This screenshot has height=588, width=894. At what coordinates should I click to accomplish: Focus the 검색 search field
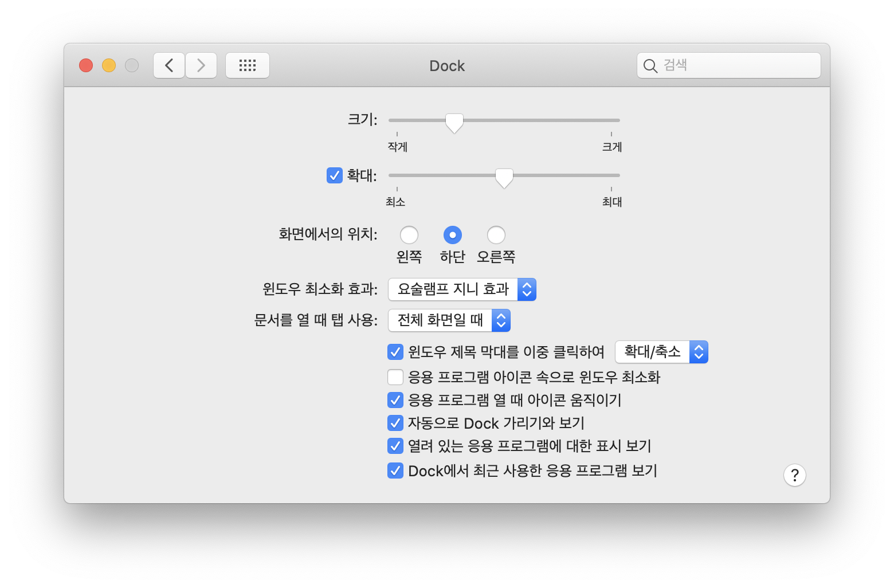click(x=729, y=65)
